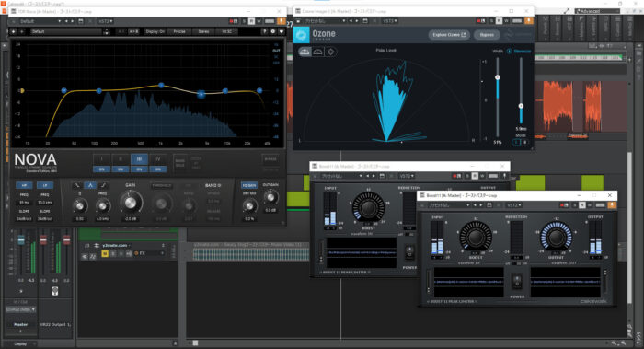Screen dimensions: 644x349
Task: Select the Polar Level vectorscope icon
Action: click(305, 52)
